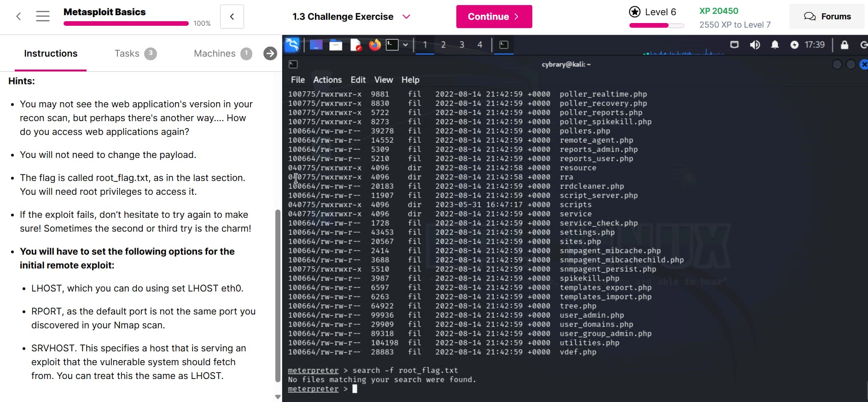
Task: Click the instructions panel vertical scrollbar
Action: [278, 295]
